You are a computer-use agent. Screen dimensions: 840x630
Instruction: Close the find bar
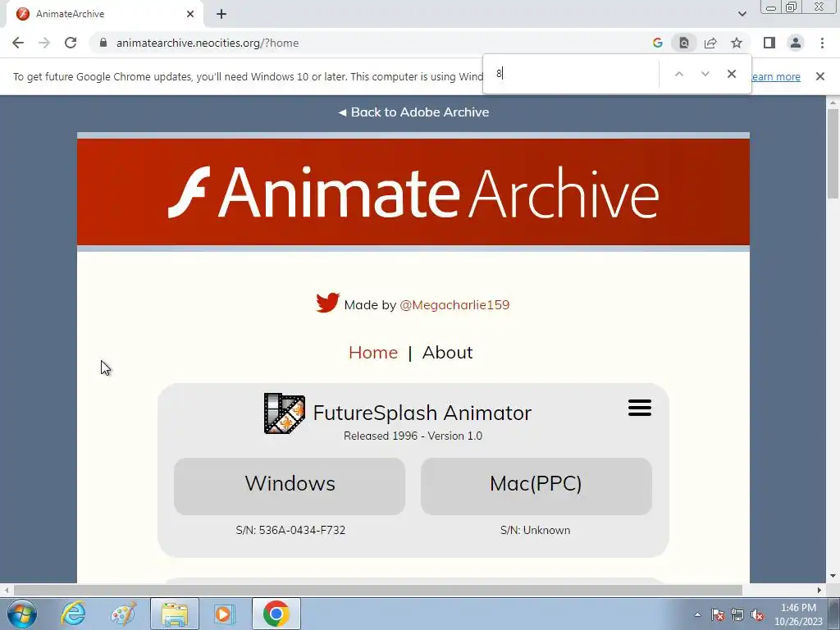click(731, 74)
